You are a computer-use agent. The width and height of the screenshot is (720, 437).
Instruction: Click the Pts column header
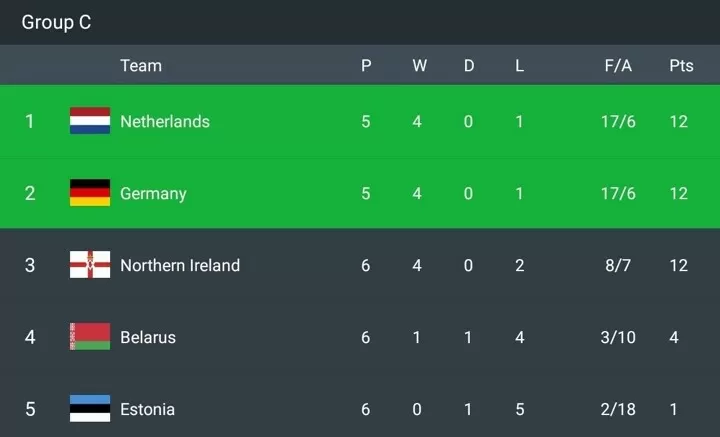[x=681, y=66]
